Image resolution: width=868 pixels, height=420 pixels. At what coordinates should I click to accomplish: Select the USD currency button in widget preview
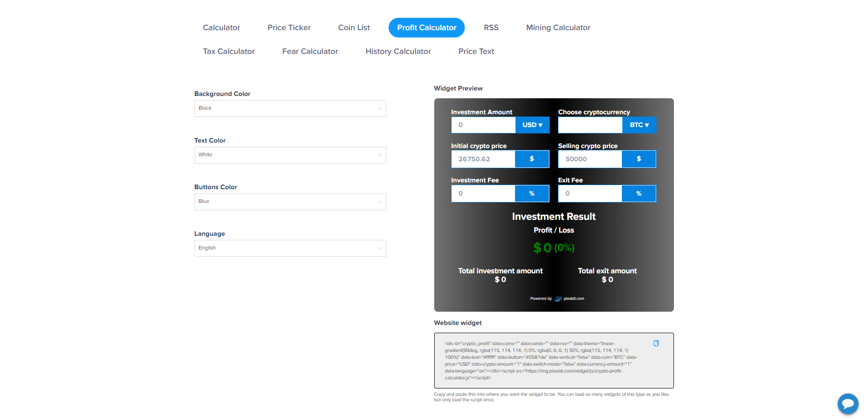point(532,125)
